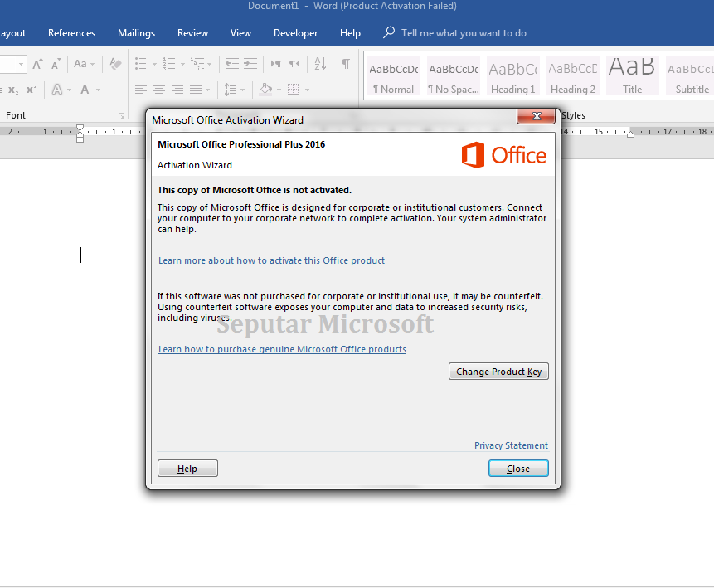This screenshot has height=588, width=714.
Task: Click the Clear All Formatting icon
Action: tap(115, 64)
